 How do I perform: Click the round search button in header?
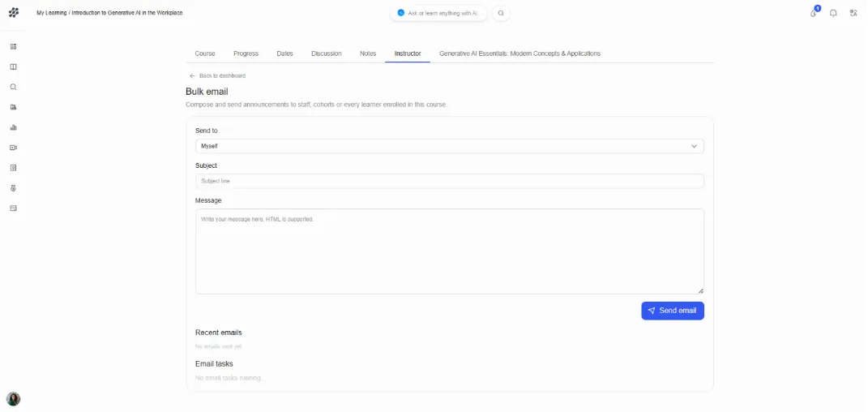501,13
